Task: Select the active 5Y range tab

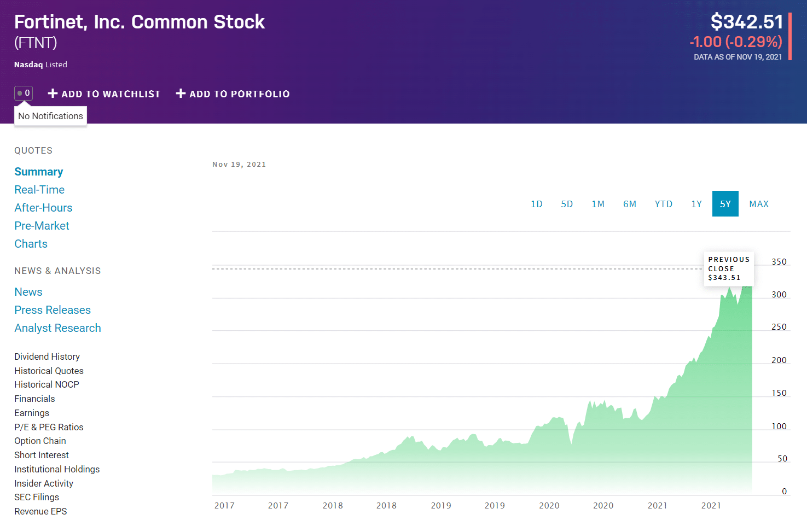Action: [x=725, y=204]
